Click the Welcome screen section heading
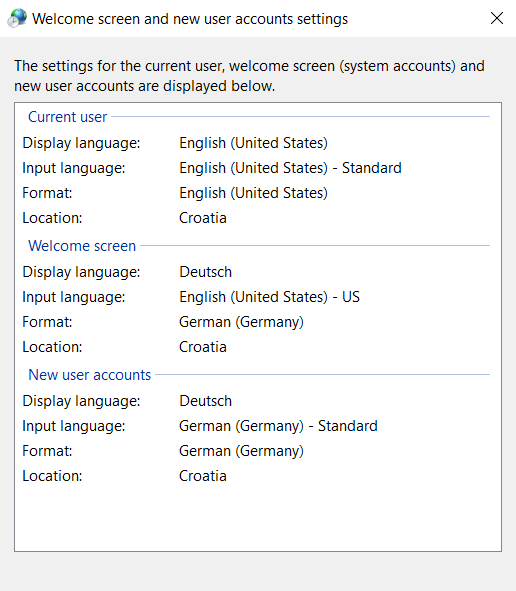 click(x=82, y=246)
